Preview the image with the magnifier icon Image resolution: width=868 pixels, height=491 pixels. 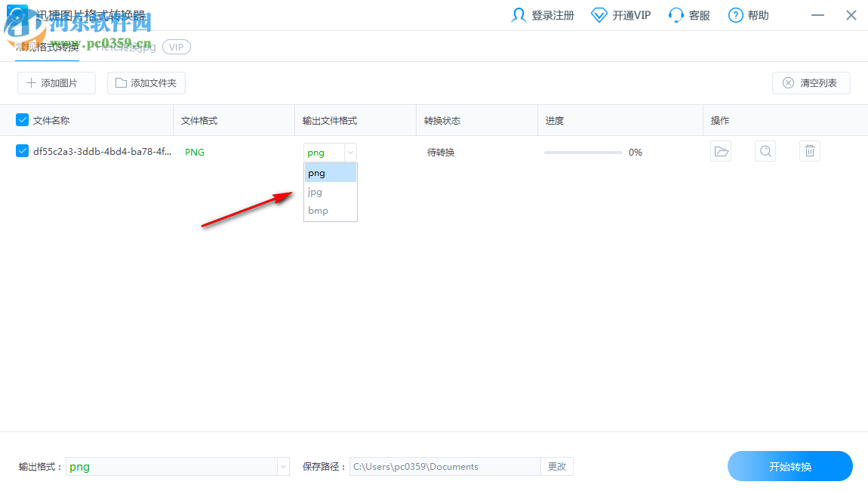click(x=765, y=151)
